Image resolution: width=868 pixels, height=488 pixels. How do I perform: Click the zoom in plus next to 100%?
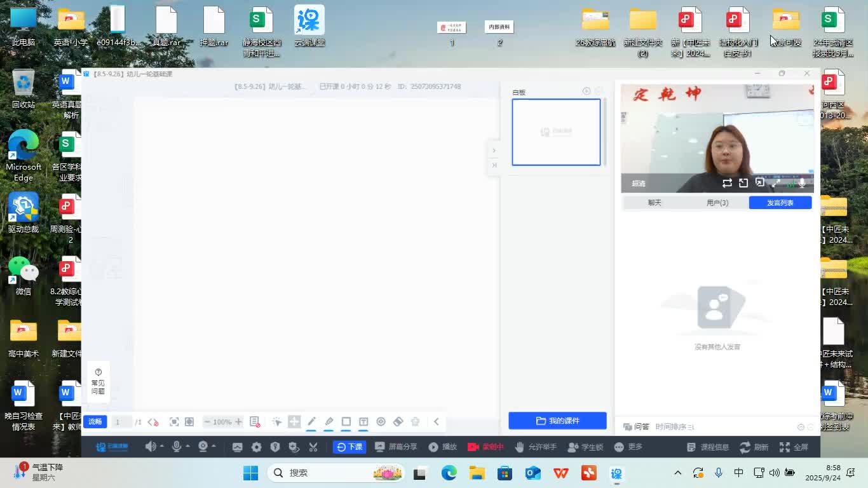[x=238, y=422]
